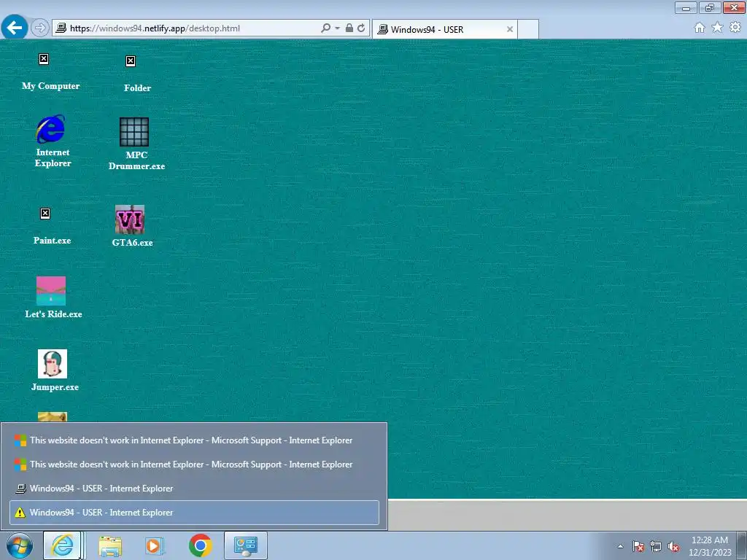The image size is (747, 560).
Task: Restore down the Internet Explorer window
Action: [710, 8]
